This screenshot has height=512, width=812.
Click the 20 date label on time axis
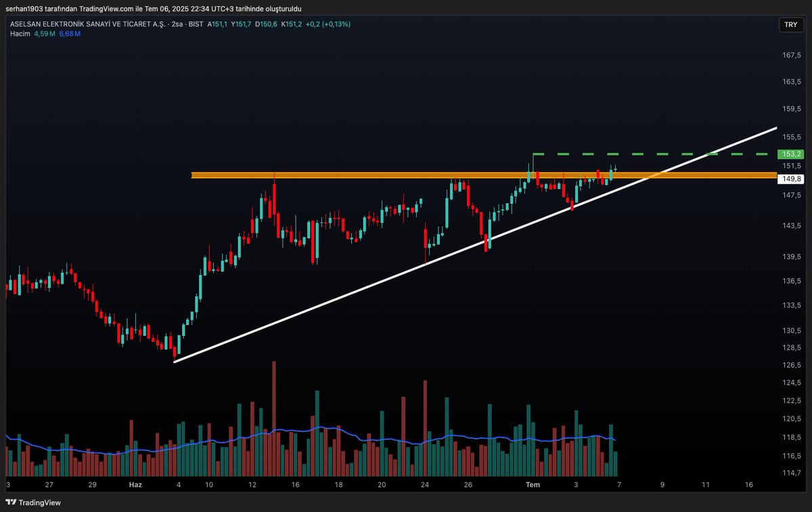(x=382, y=485)
